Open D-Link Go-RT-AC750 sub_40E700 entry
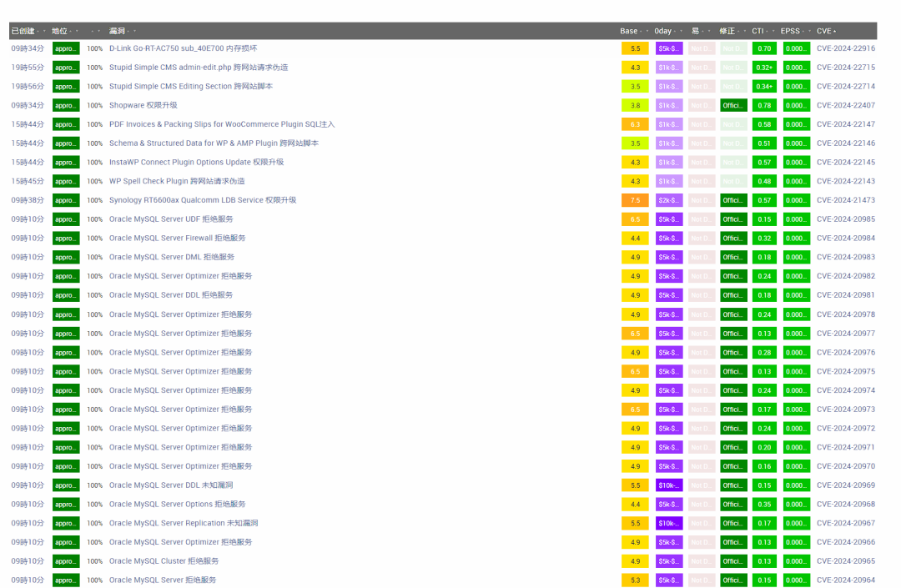This screenshot has height=588, width=901. click(x=184, y=48)
